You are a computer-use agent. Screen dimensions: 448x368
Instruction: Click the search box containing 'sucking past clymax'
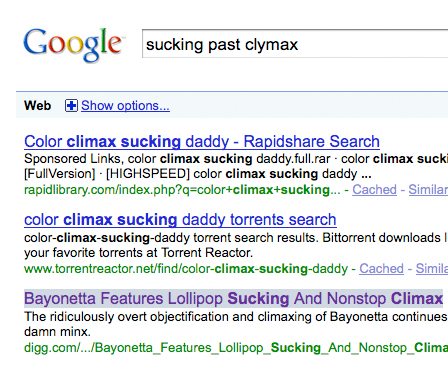click(295, 44)
